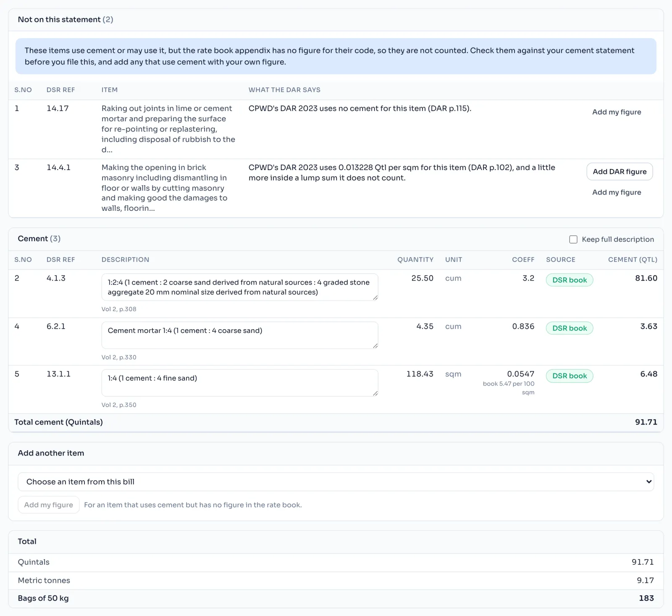Click the Vol 2, p.350 reference
The image size is (672, 616).
click(119, 405)
